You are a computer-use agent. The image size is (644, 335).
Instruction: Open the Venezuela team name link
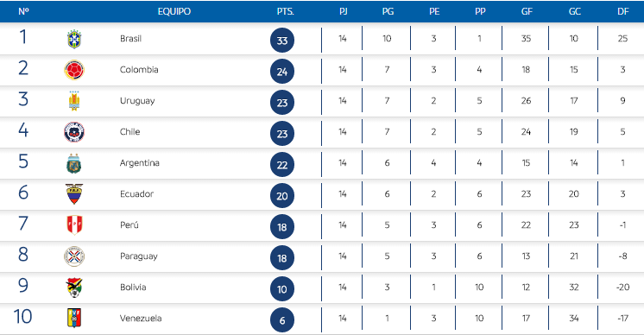pos(141,319)
